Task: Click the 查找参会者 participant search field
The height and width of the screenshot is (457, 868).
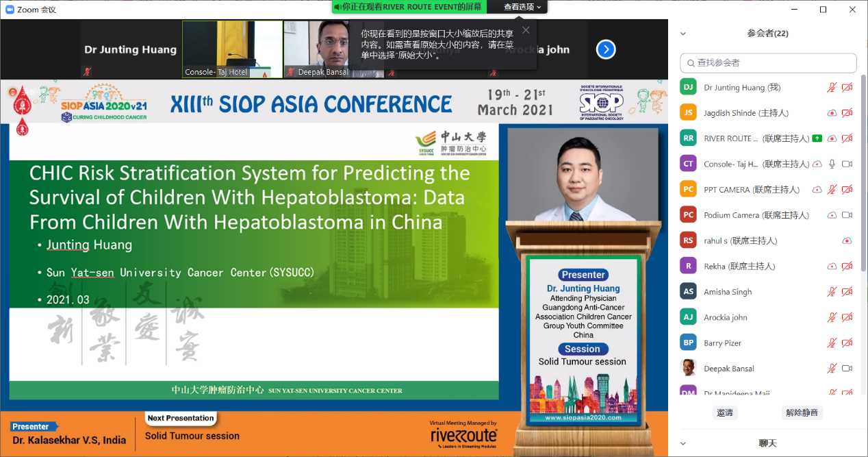Action: pyautogui.click(x=768, y=63)
